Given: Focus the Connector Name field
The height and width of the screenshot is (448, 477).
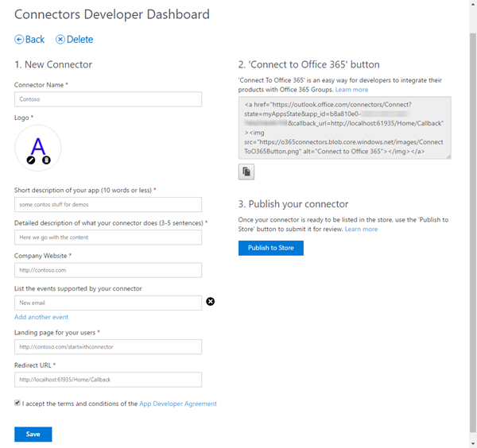Looking at the screenshot, I should pos(108,99).
